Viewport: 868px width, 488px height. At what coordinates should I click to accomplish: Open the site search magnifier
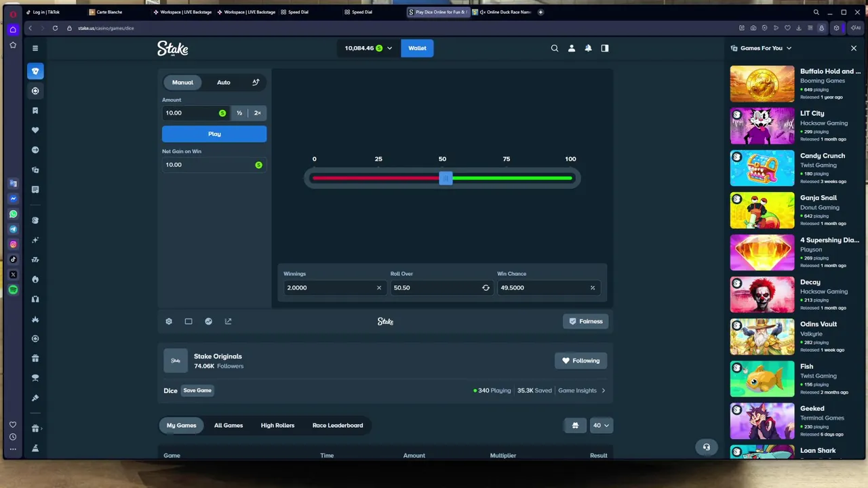[x=555, y=48]
